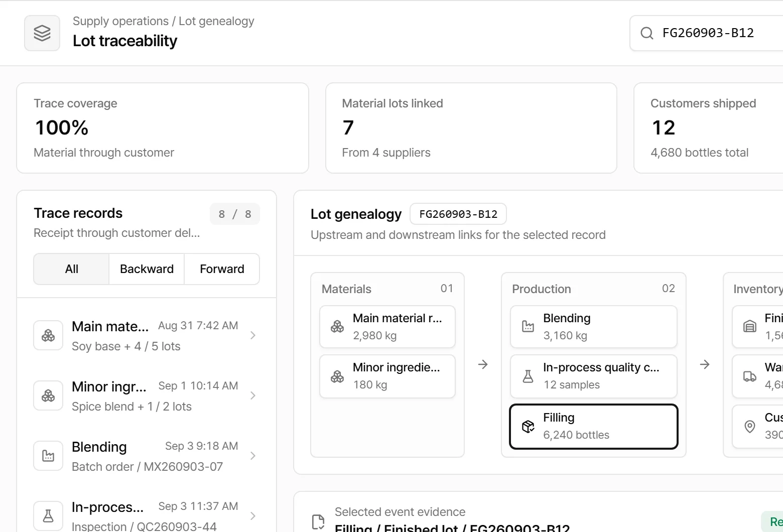Screen dimensions: 783x532
Task: Click the Customers shipped 12 card
Action: point(708,128)
